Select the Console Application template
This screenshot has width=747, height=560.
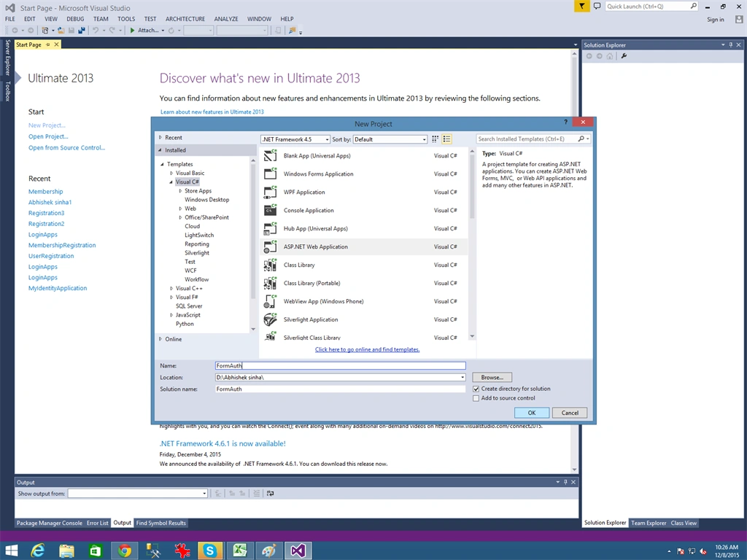pos(363,211)
